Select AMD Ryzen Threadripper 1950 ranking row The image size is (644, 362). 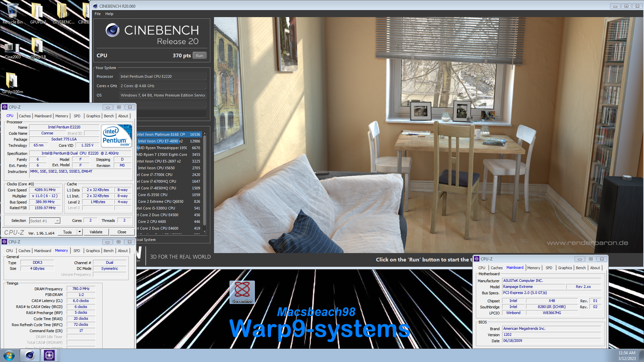[x=168, y=148]
